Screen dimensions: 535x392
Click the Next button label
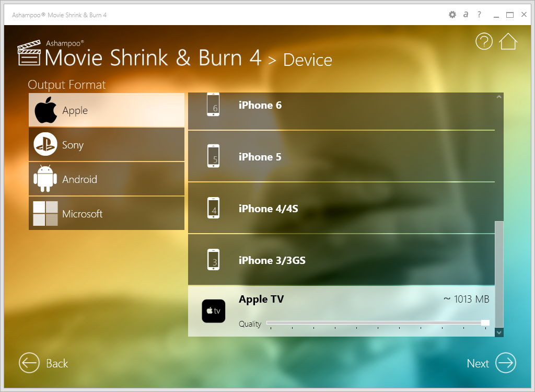pos(478,363)
